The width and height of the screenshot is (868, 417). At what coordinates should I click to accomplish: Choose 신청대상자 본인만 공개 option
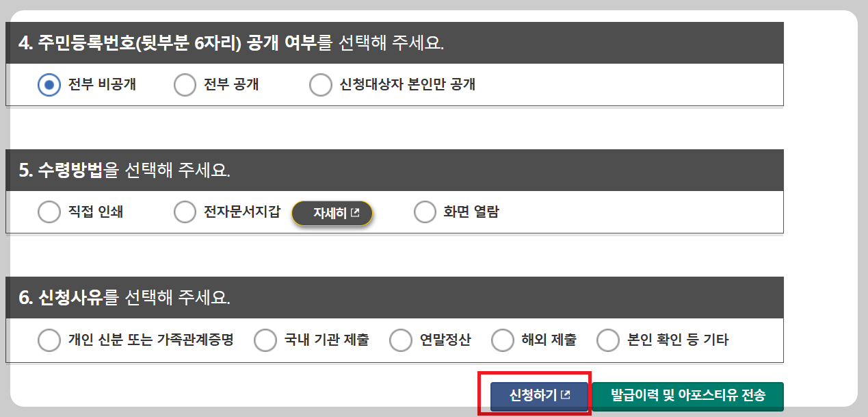pyautogui.click(x=319, y=84)
